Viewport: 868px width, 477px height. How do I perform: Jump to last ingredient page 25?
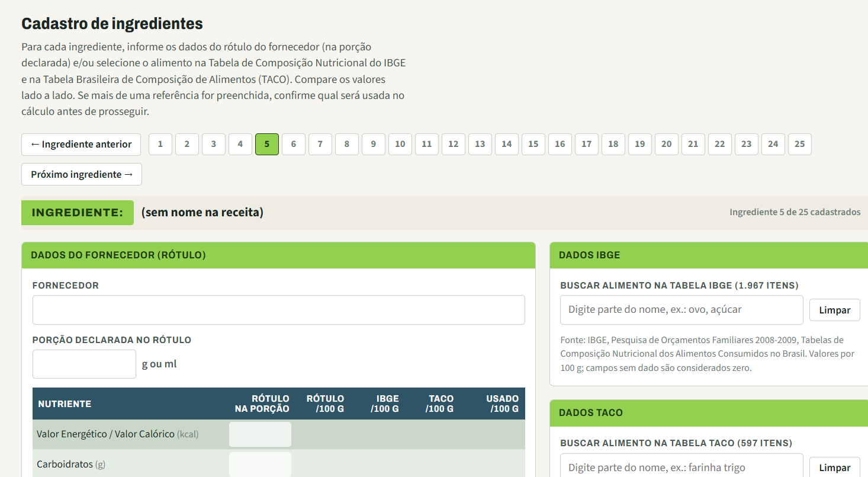(800, 144)
